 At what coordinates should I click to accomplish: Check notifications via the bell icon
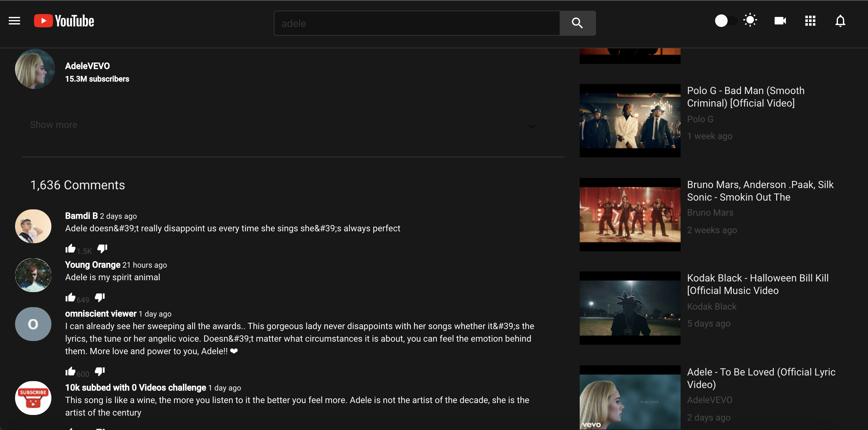840,21
